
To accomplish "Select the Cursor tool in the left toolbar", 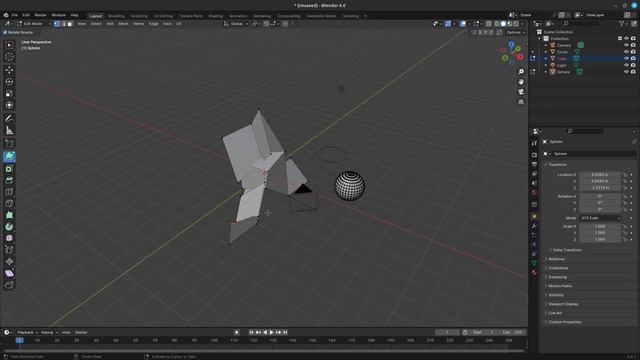I will click(x=9, y=57).
